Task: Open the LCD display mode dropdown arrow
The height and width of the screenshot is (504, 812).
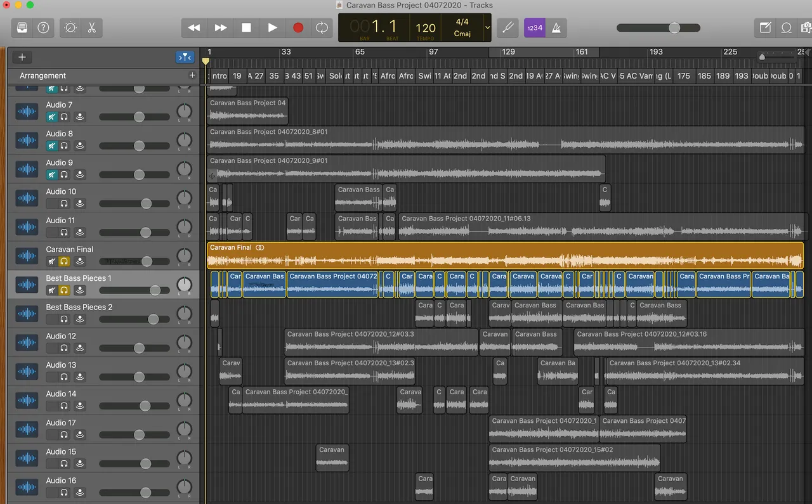Action: 487,28
